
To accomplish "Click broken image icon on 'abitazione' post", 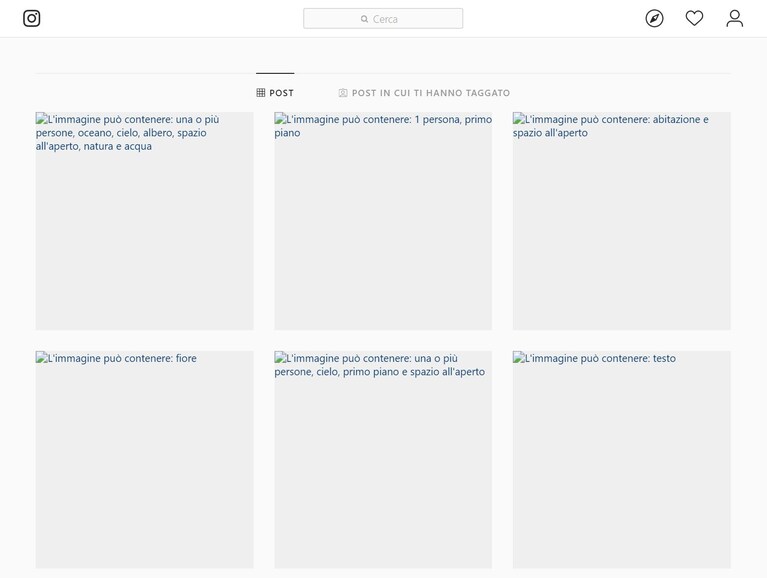I will (519, 118).
